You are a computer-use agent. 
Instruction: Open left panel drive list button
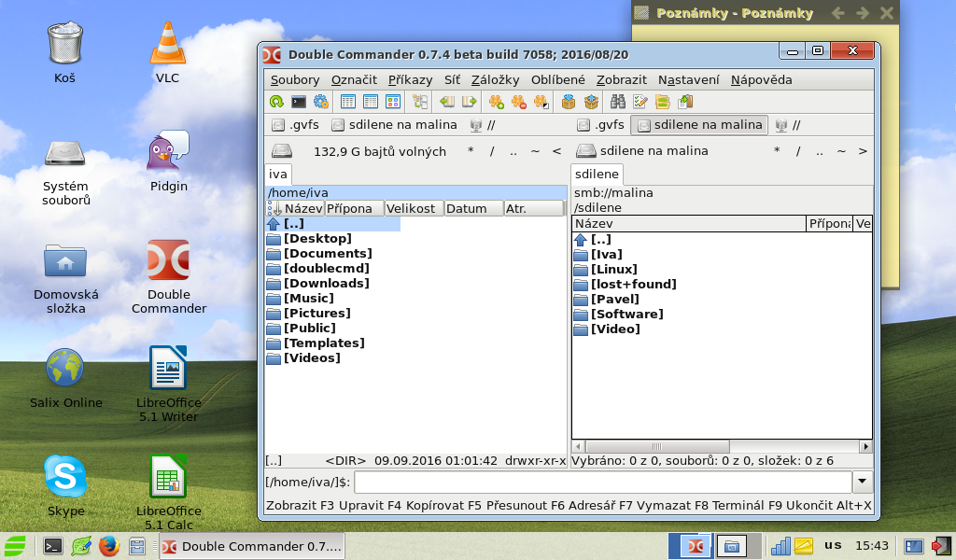[x=281, y=151]
